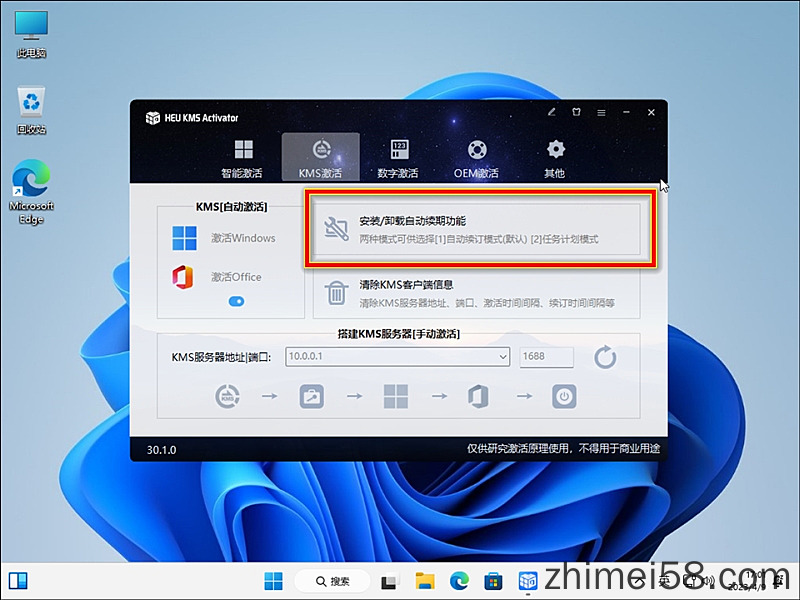Viewport: 800px width, 600px height.
Task: Click the HEU KMS Activator logo icon
Action: (x=153, y=118)
